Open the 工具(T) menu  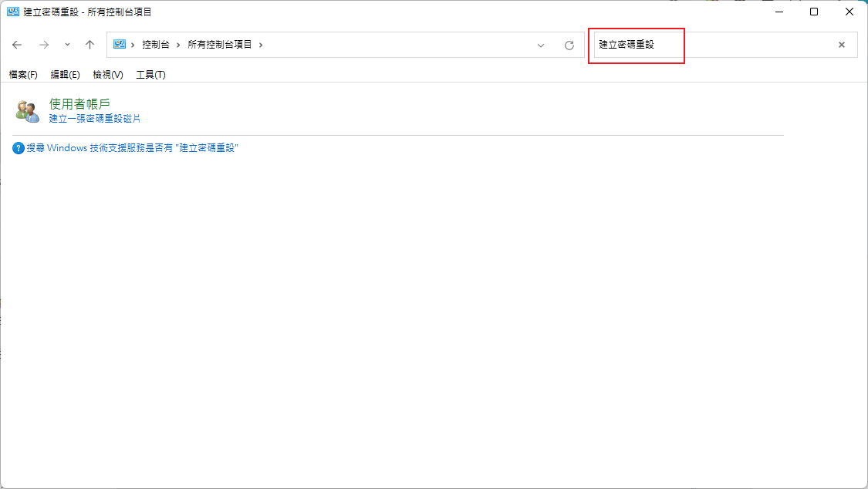coord(151,74)
